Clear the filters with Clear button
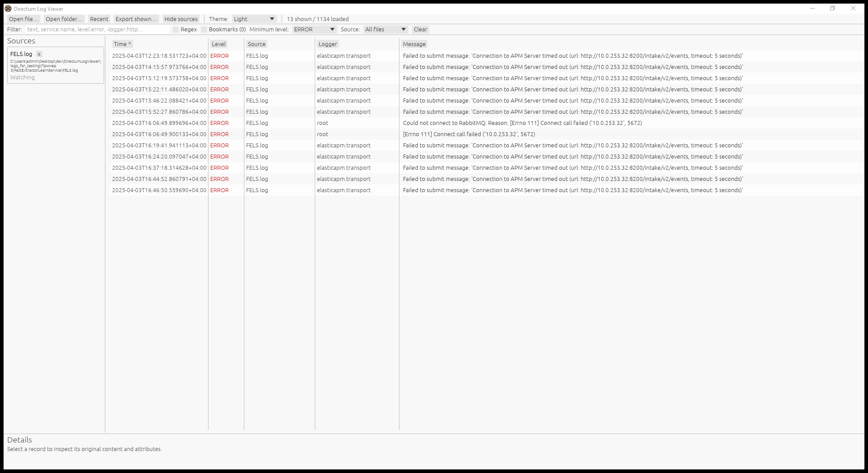Viewport: 868px width, 473px height. [x=421, y=29]
